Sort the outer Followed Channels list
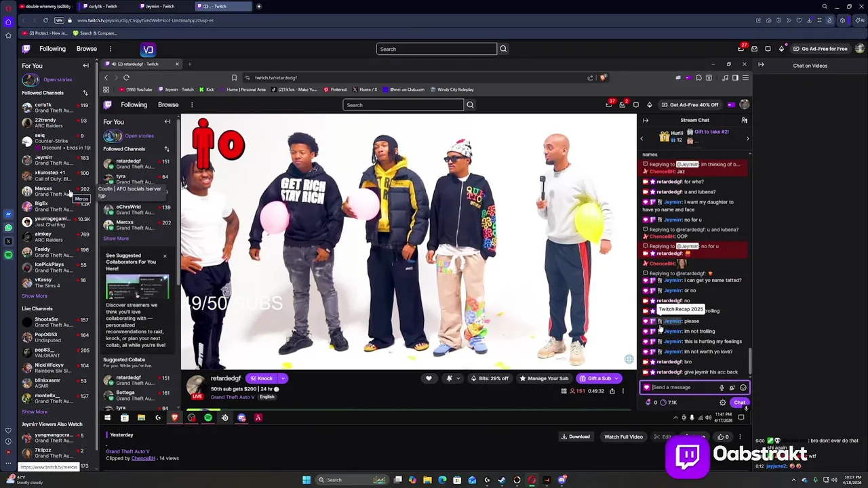868x488 pixels. click(x=85, y=93)
